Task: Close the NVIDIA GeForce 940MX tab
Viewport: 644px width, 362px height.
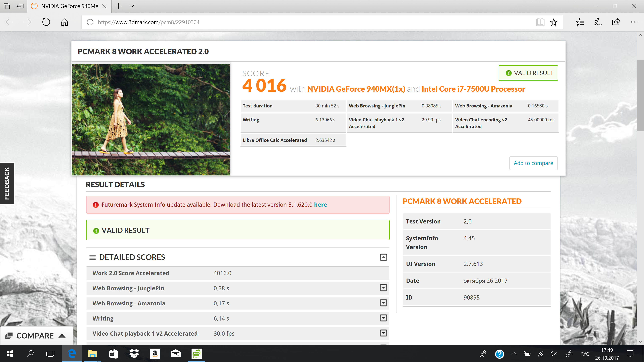Action: pyautogui.click(x=104, y=6)
